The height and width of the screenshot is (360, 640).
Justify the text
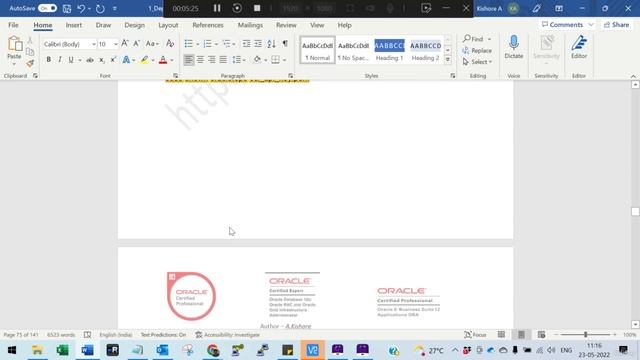(223, 60)
